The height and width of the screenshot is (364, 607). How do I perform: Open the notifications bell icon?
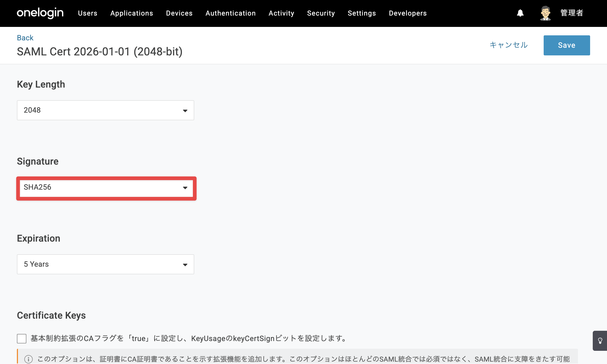520,13
